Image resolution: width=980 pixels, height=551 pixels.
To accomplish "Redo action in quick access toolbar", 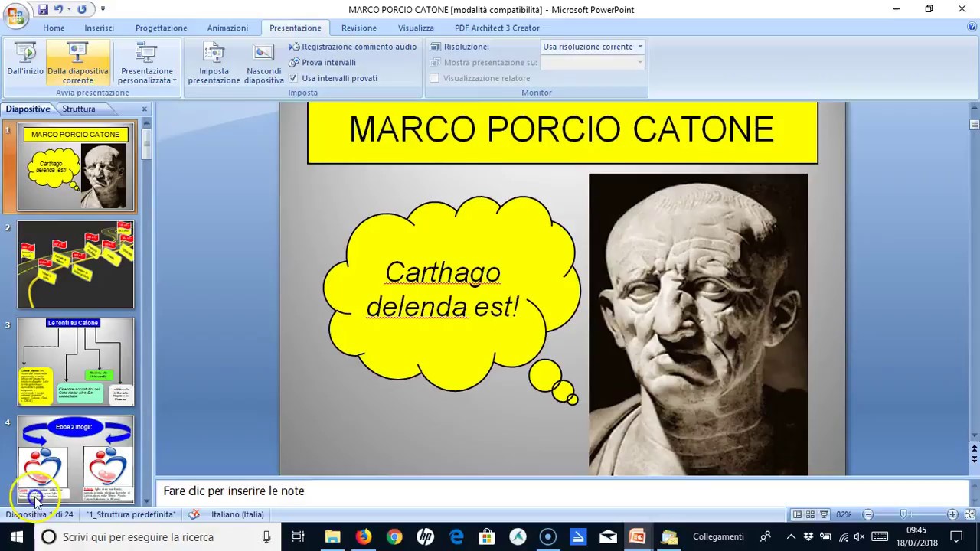I will (82, 9).
